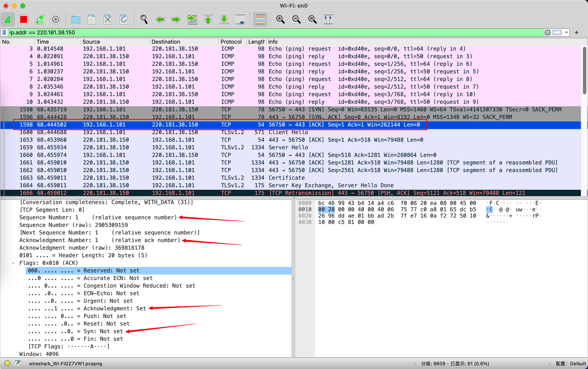The width and height of the screenshot is (588, 369).
Task: Click hex bytes 00 28 in row 0010
Action: click(x=326, y=209)
